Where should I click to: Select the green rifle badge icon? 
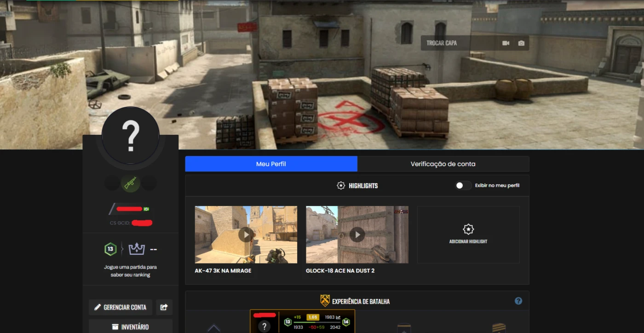pyautogui.click(x=130, y=183)
